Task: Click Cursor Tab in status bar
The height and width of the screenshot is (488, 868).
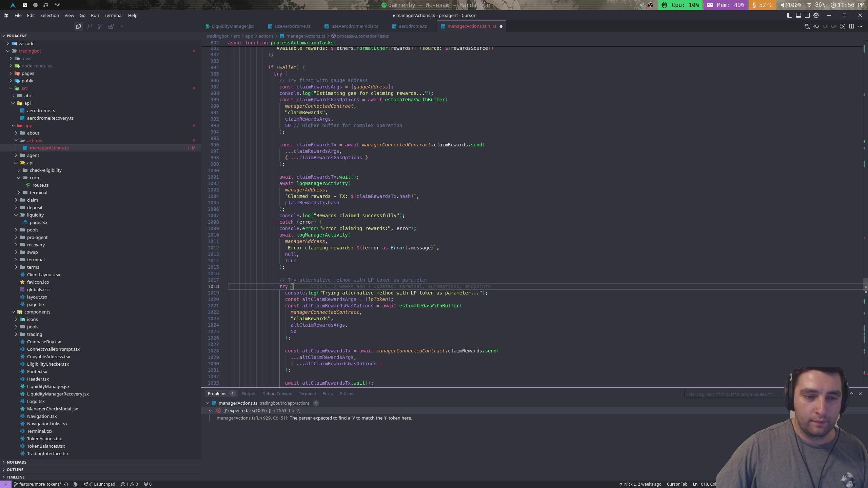Action: [x=677, y=484]
